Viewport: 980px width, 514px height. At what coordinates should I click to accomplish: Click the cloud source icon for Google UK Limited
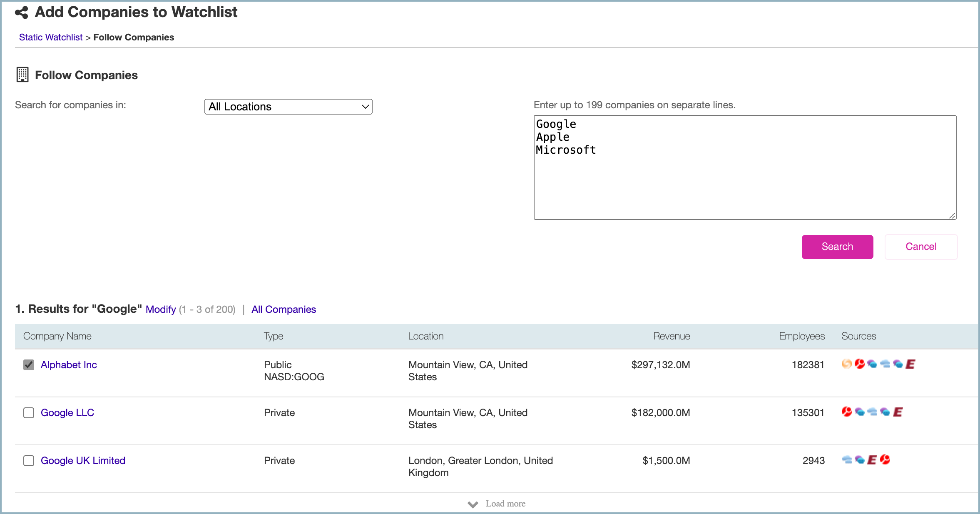coord(847,460)
